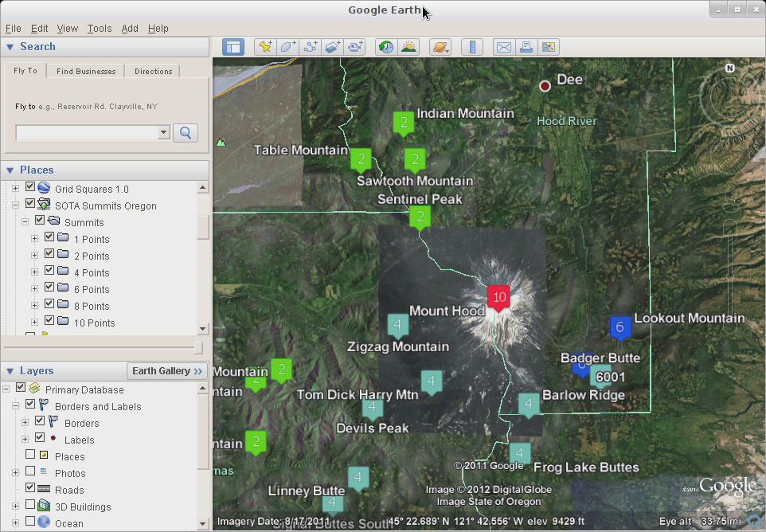766x532 pixels.
Task: Open the Help menu
Action: (158, 29)
